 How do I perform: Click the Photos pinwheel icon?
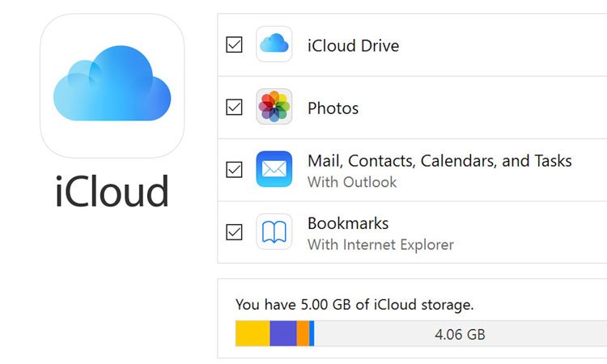[x=274, y=107]
